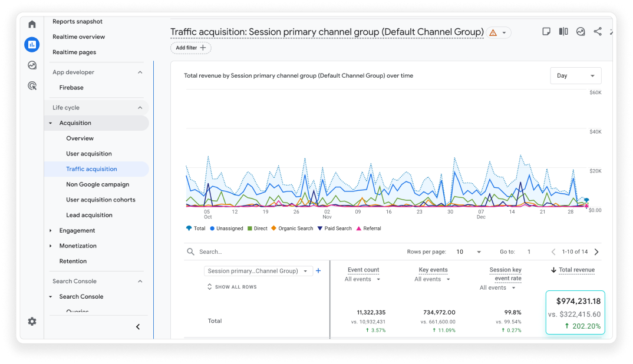Image resolution: width=633 pixels, height=364 pixels.
Task: Click the share report icon
Action: coord(598,32)
